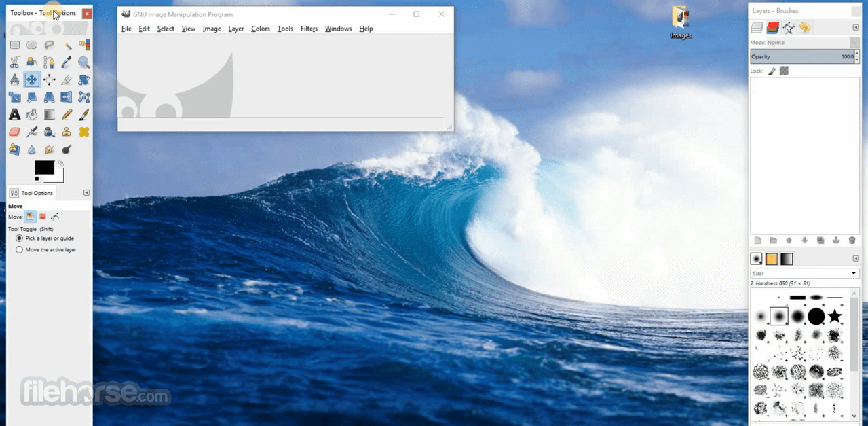Choose the Eraser tool

click(14, 132)
